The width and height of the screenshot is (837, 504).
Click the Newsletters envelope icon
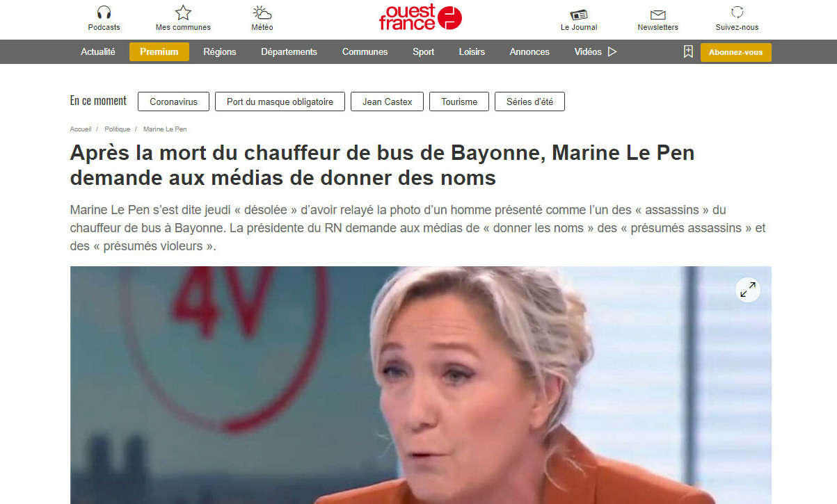657,15
